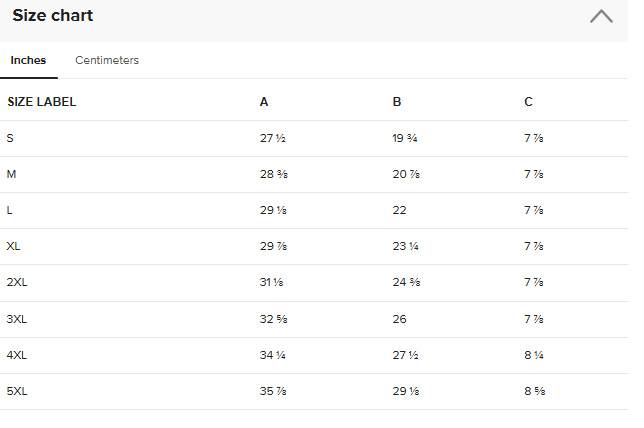Click the Size chart heading

pyautogui.click(x=52, y=16)
